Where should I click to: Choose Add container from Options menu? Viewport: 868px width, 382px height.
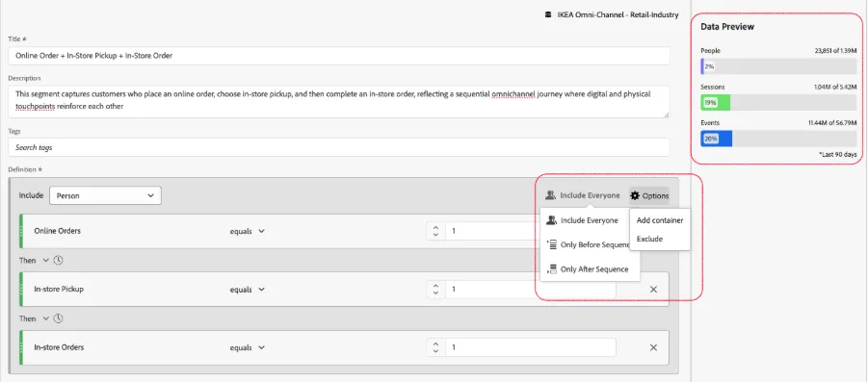(x=660, y=220)
